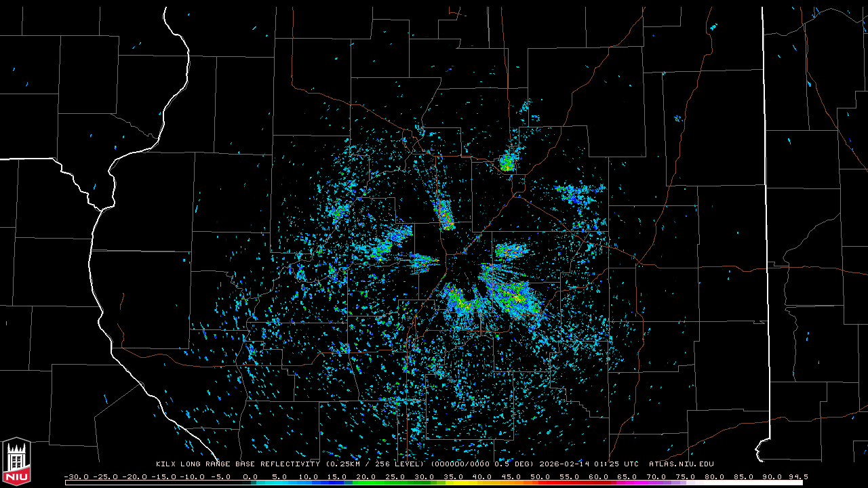Click the 70.0 scale label
Viewport: 868px width, 488px height.
pyautogui.click(x=657, y=476)
